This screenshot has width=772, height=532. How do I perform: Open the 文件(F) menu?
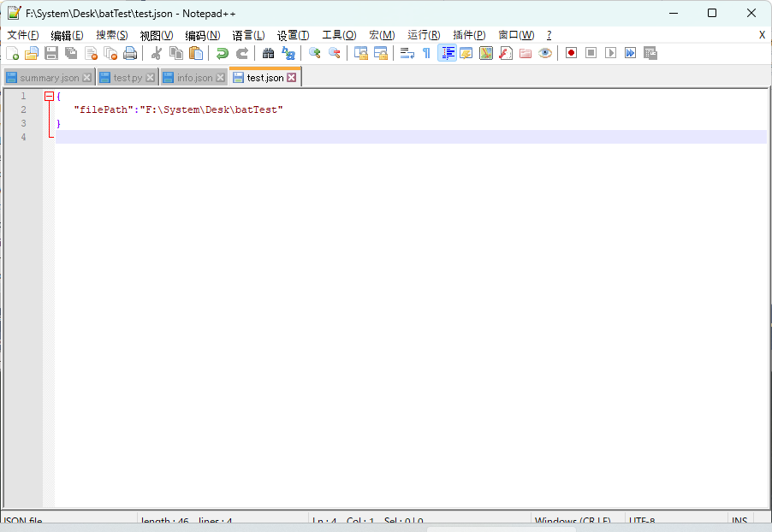(x=23, y=35)
